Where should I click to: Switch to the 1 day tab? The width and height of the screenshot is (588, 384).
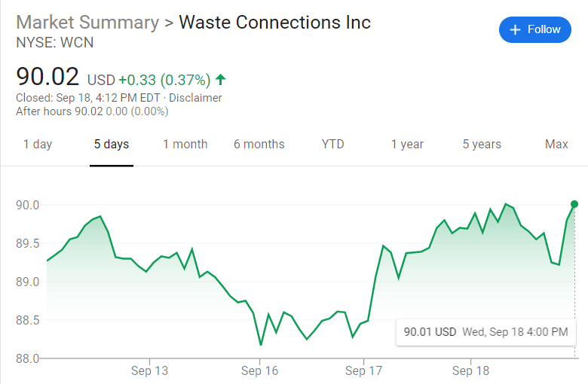pos(38,144)
